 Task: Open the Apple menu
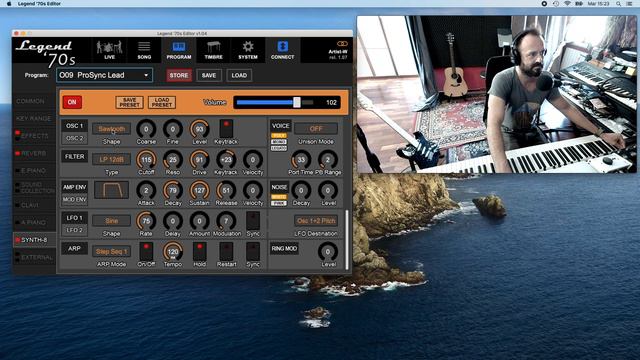(x=9, y=4)
